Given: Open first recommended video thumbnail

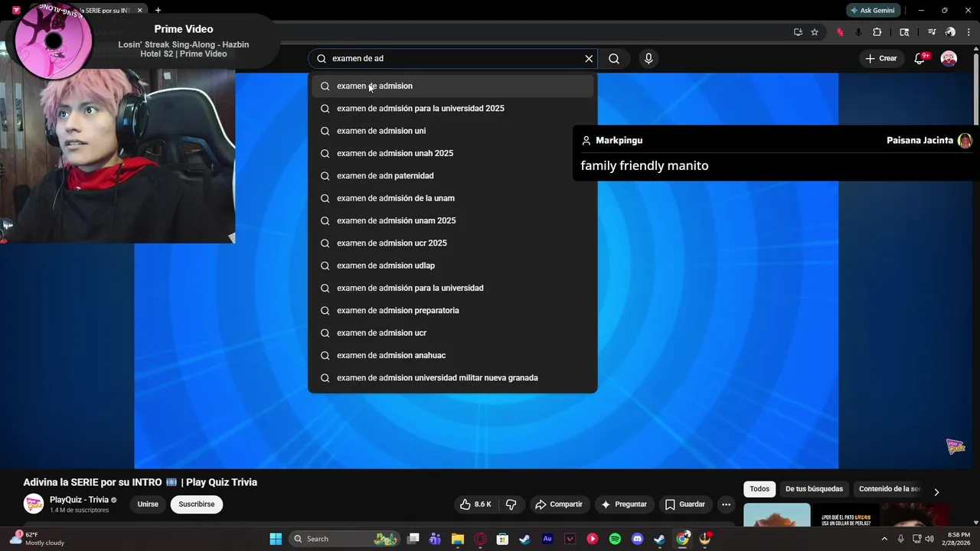Looking at the screenshot, I should click(776, 515).
